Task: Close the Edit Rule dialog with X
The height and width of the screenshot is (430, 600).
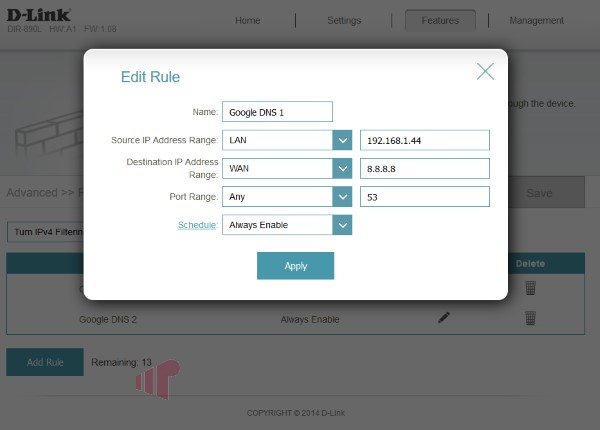Action: 485,72
